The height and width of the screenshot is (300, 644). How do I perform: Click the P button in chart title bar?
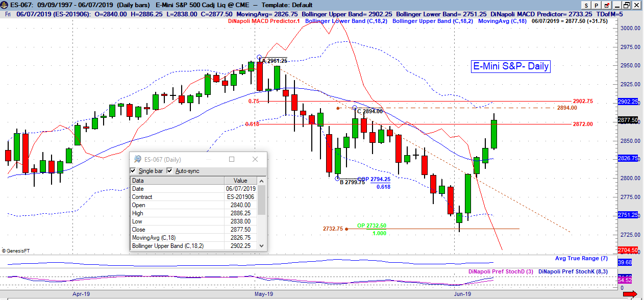coord(597,5)
